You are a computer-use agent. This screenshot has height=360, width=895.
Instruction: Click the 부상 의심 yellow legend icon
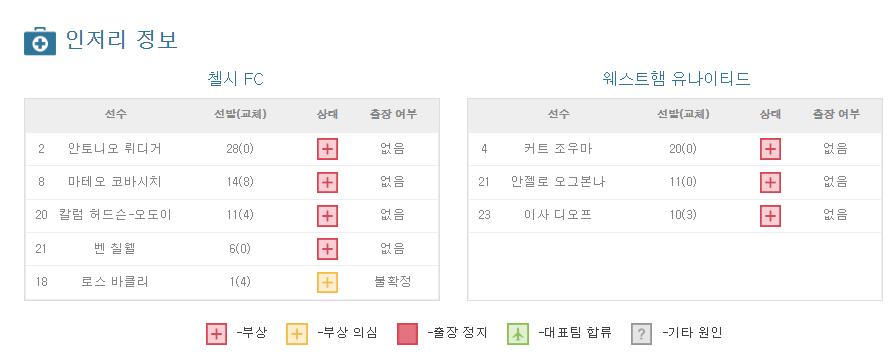297,334
